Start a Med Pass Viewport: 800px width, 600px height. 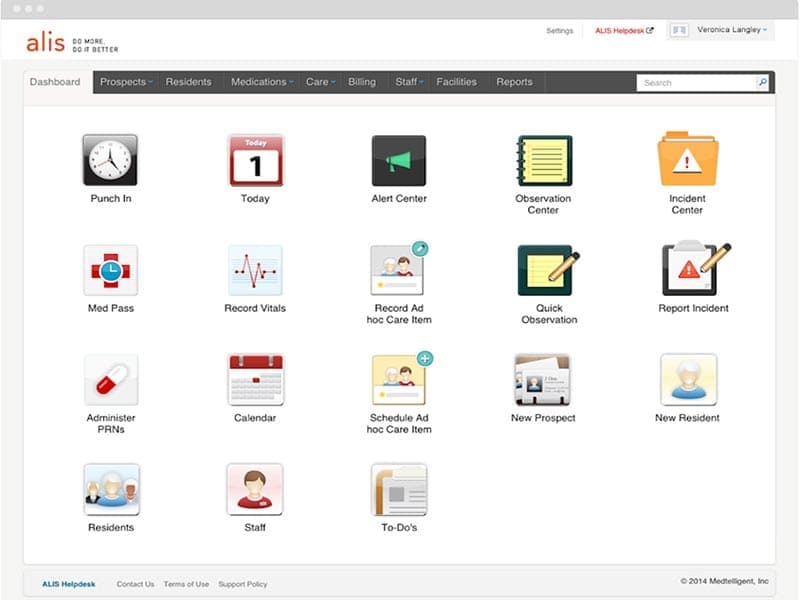[111, 271]
